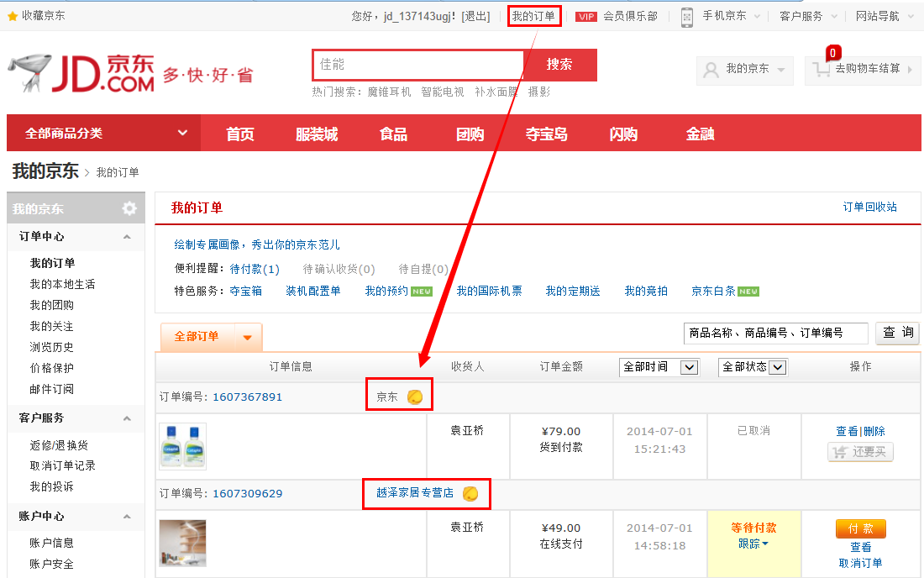This screenshot has height=578, width=924.
Task: Open the 团购 nav tab
Action: pos(470,134)
